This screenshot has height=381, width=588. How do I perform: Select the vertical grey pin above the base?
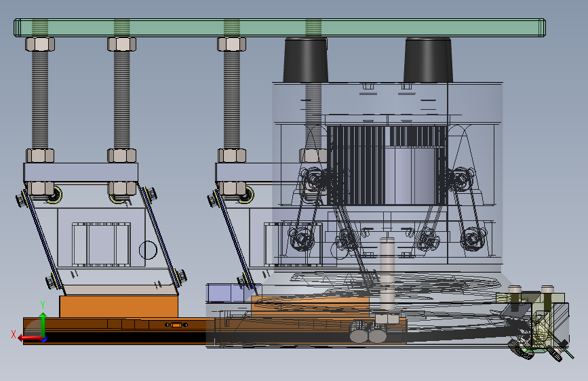387,275
